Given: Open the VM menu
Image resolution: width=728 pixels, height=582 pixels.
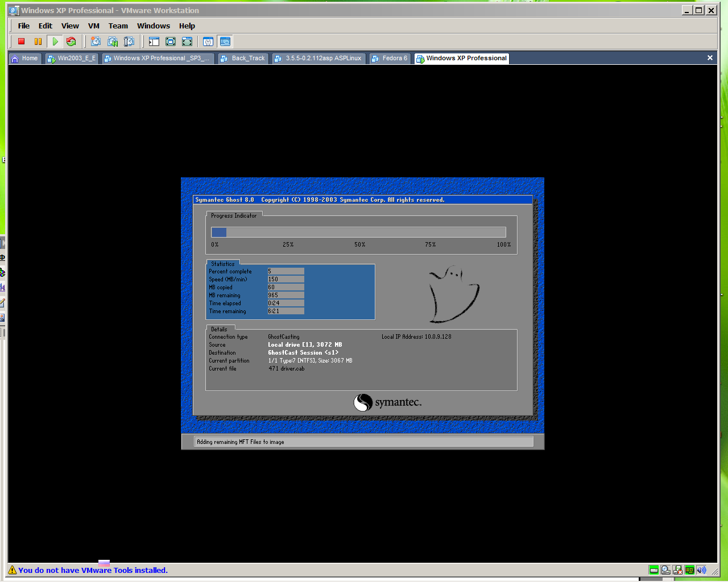Looking at the screenshot, I should coord(94,26).
